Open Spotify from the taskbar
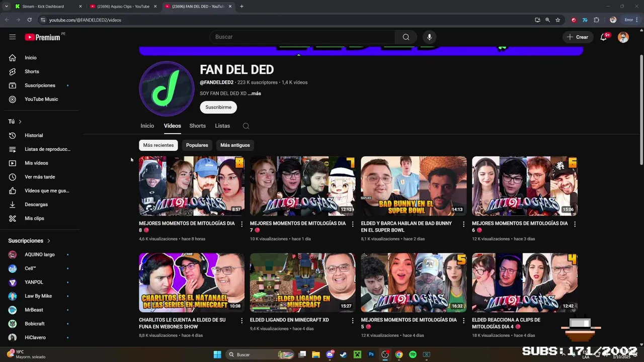 pos(413,354)
